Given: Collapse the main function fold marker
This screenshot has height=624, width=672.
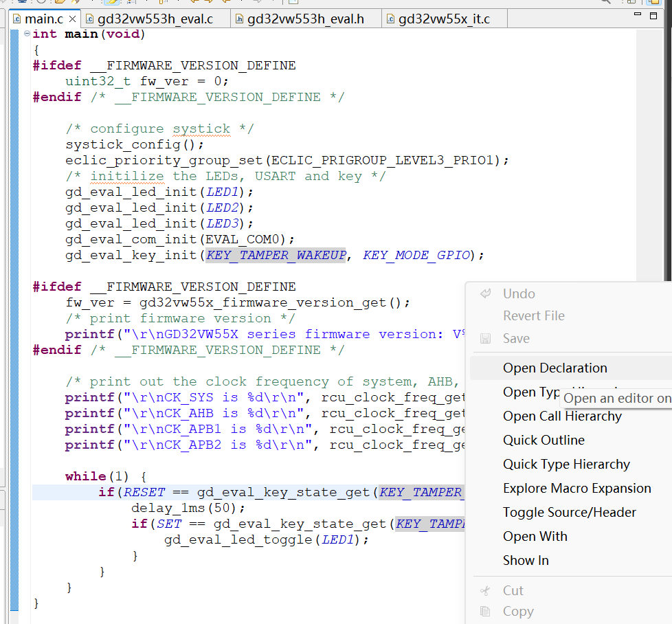Looking at the screenshot, I should (27, 34).
